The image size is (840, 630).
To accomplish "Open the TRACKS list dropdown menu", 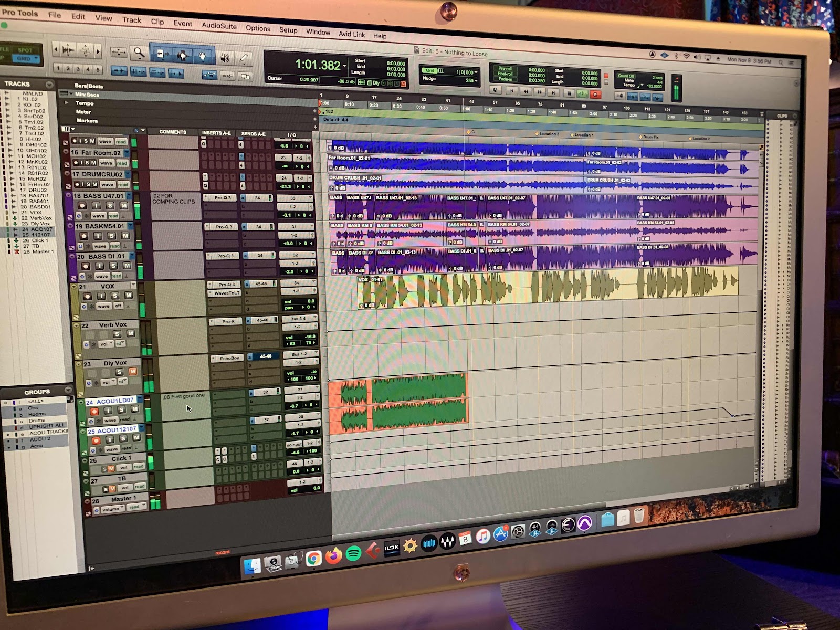I will click(x=49, y=85).
